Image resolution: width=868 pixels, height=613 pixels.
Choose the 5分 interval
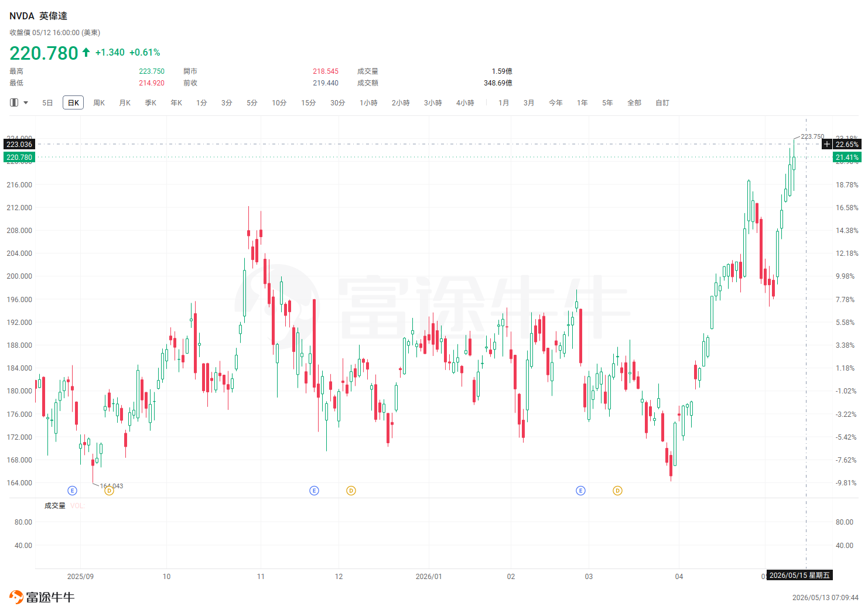click(252, 103)
